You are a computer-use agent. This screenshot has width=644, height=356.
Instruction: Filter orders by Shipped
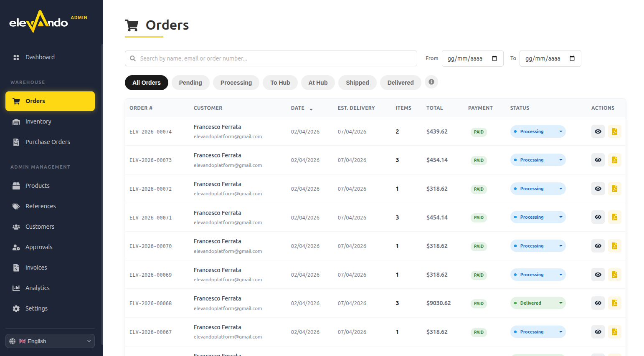tap(357, 83)
